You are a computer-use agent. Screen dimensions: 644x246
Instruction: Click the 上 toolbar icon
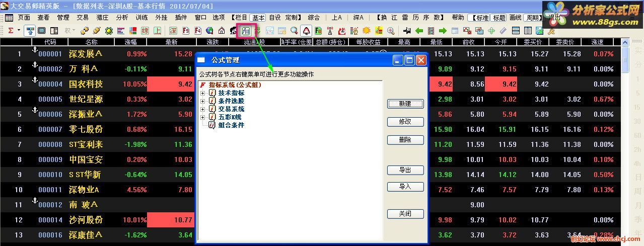pyautogui.click(x=157, y=31)
